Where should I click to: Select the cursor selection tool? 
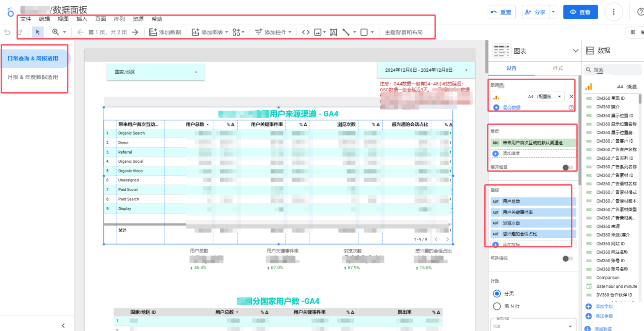click(38, 32)
